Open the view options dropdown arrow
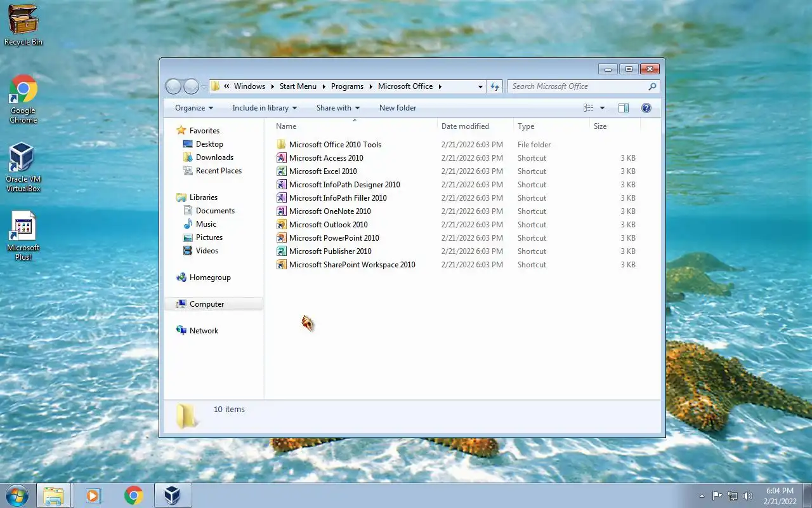 [602, 108]
